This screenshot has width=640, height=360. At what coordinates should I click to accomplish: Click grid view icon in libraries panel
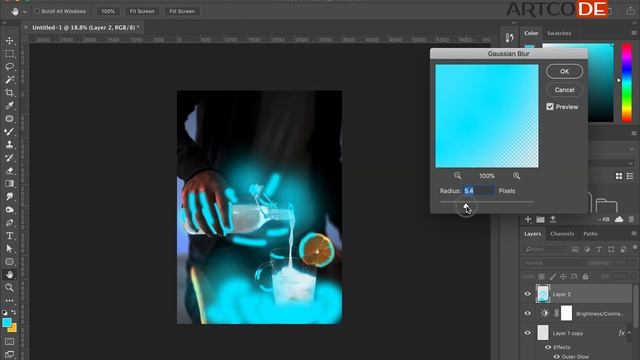(619, 176)
